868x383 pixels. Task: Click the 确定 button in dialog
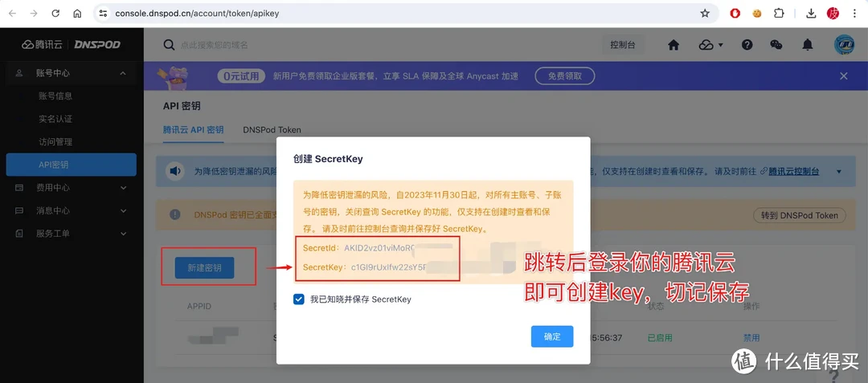click(552, 336)
